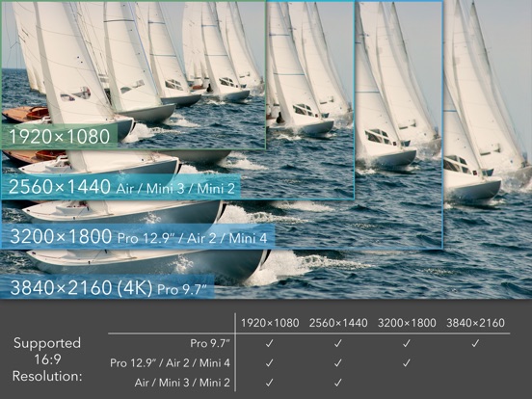This screenshot has width=532, height=399.
Task: Click Pro 12.9″ row checkmark under 1920×1080
Action: [x=270, y=363]
